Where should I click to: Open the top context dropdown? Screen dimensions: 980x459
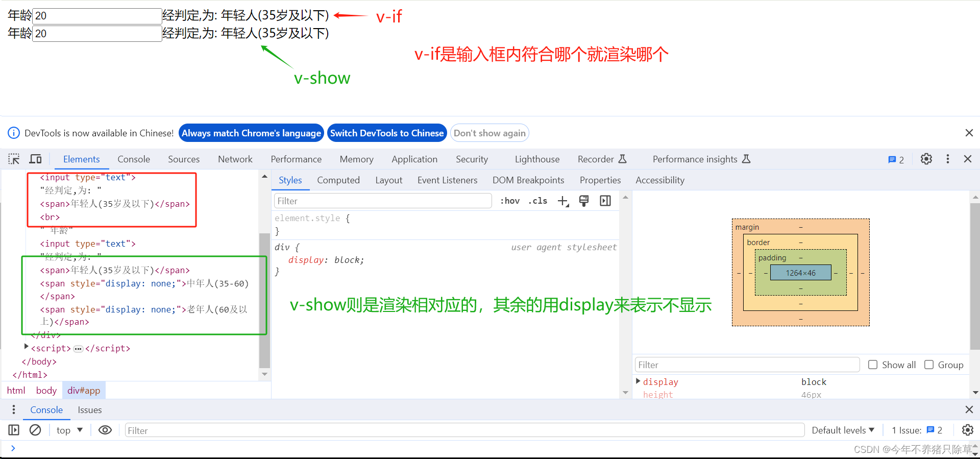69,430
